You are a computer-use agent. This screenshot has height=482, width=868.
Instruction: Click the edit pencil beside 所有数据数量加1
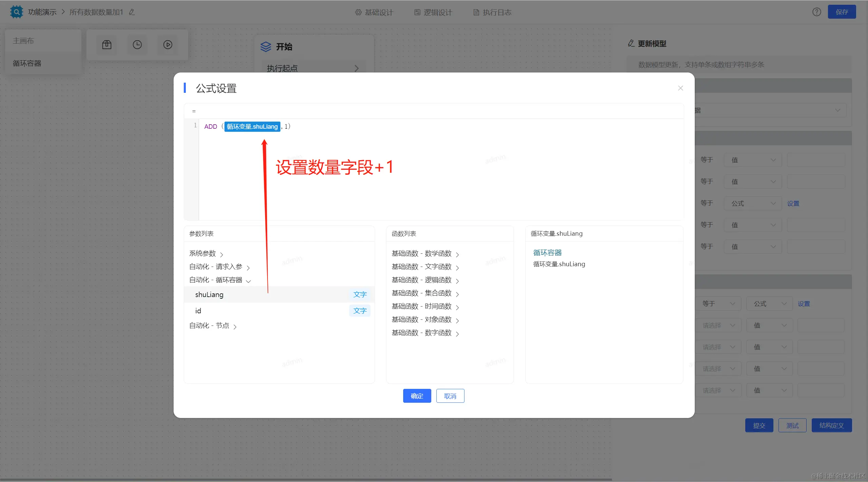(132, 12)
